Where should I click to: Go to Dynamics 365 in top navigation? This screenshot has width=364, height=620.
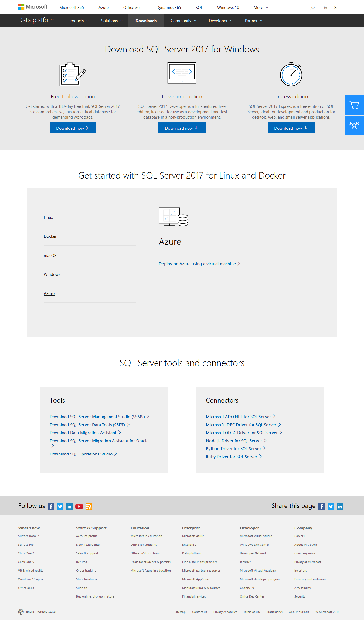[x=169, y=8]
